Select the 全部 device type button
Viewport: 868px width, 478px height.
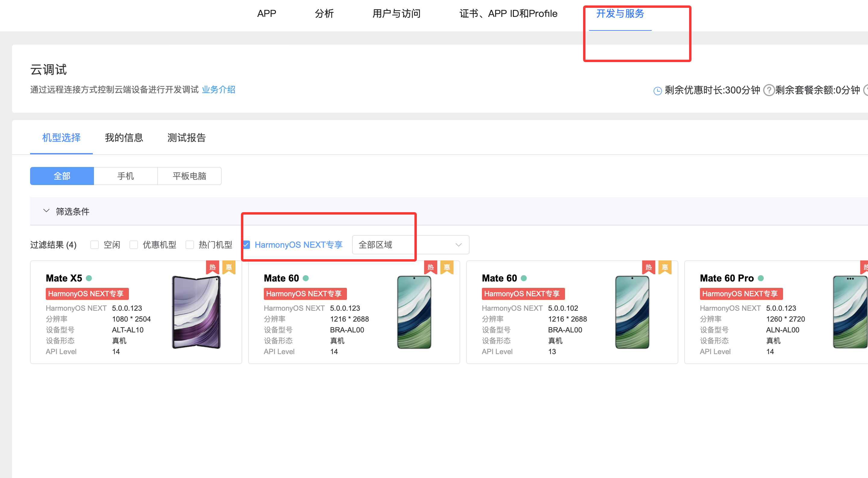(62, 176)
